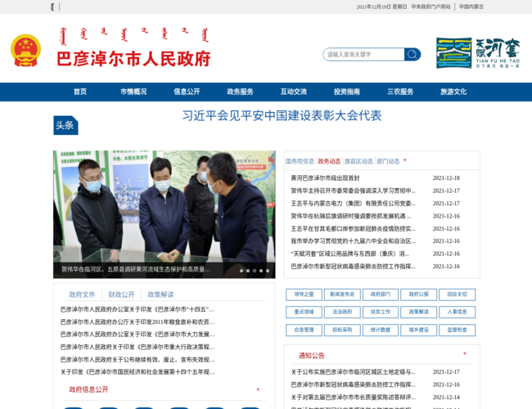532x409 pixels.
Task: Open 投资指南 in the navigation bar
Action: [347, 92]
